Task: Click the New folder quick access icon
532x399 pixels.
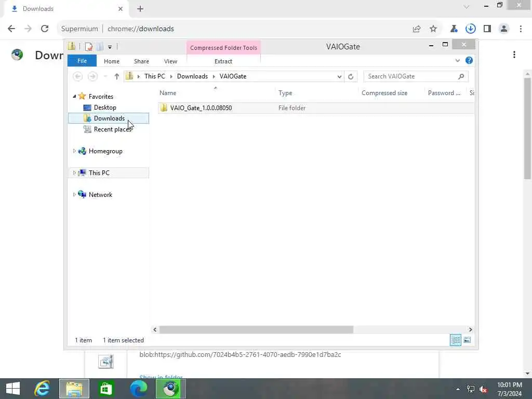Action: (100, 47)
